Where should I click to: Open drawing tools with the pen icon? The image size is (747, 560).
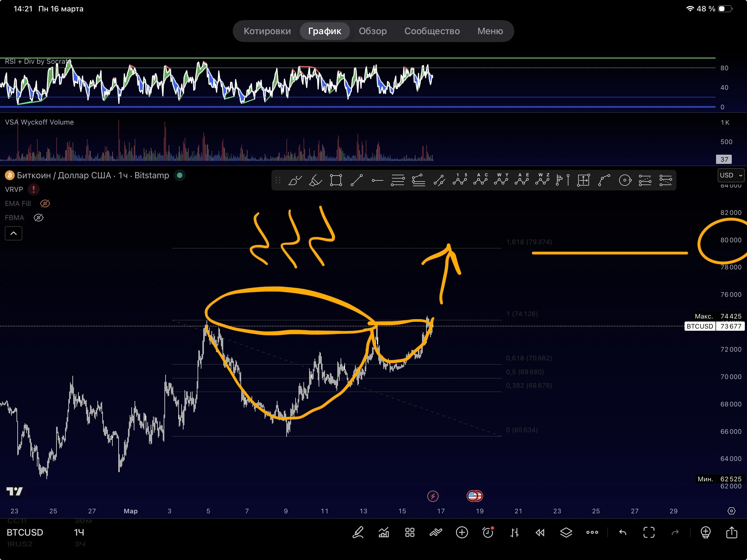coord(358,533)
